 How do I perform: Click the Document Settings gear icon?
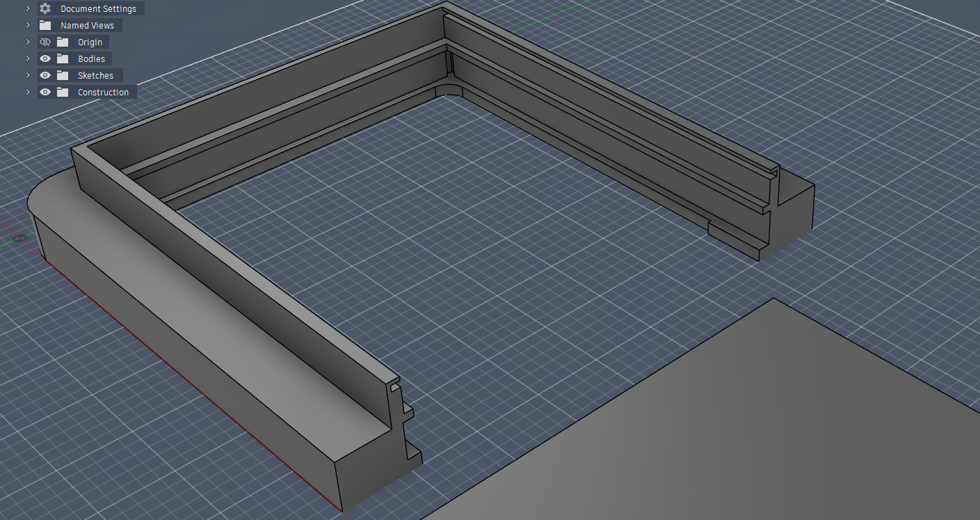pos(45,8)
